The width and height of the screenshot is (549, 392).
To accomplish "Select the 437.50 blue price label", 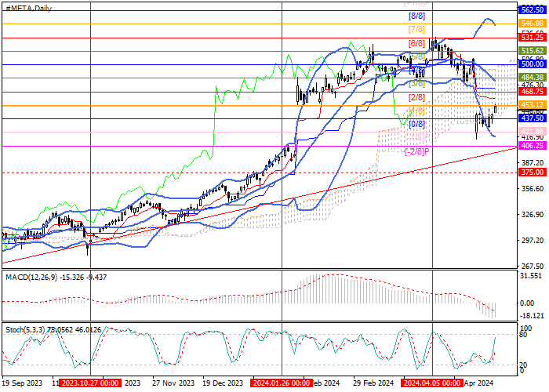I will (x=532, y=118).
